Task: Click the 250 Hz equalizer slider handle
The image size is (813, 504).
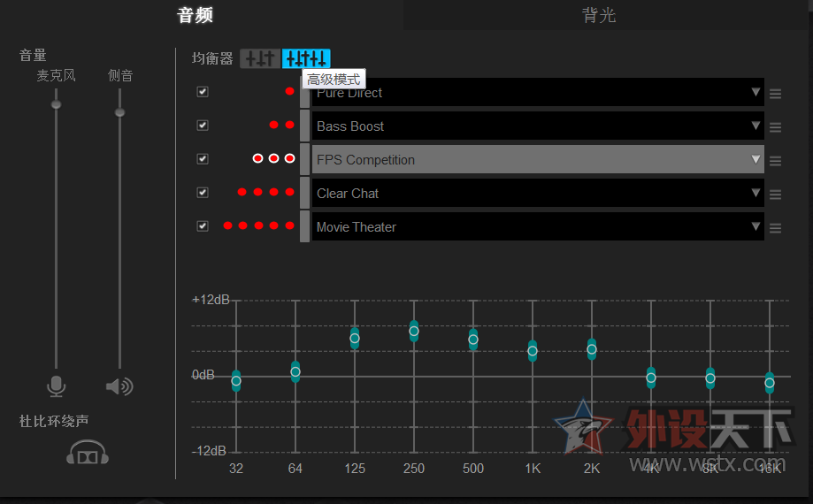Action: click(414, 332)
